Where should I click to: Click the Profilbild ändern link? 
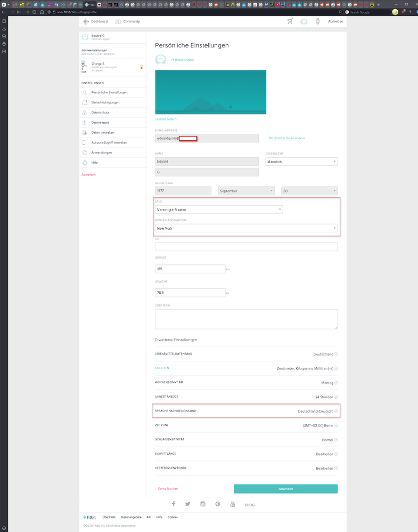pos(183,60)
